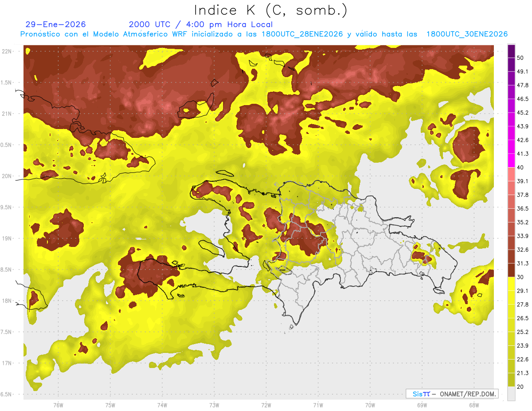Click the legend value '29.1'
Viewport: 532px width, 411px height.
(x=523, y=291)
